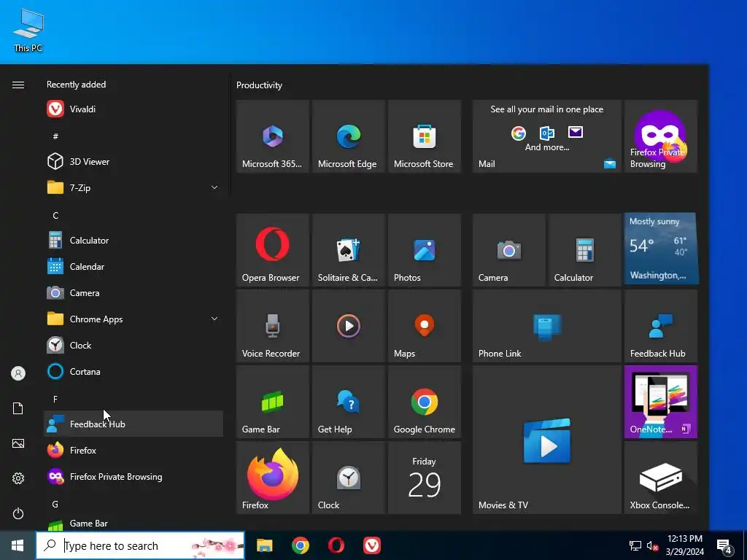Launch Cortana from app list

tap(133, 371)
